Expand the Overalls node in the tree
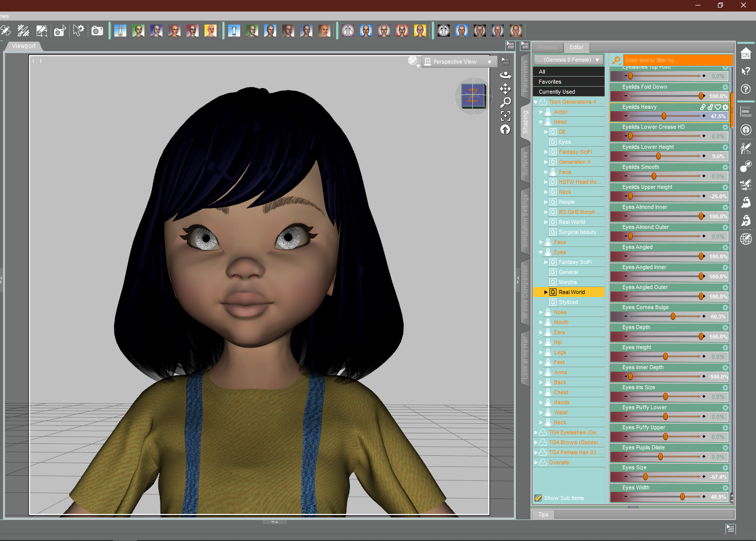The image size is (756, 541). pyautogui.click(x=536, y=462)
